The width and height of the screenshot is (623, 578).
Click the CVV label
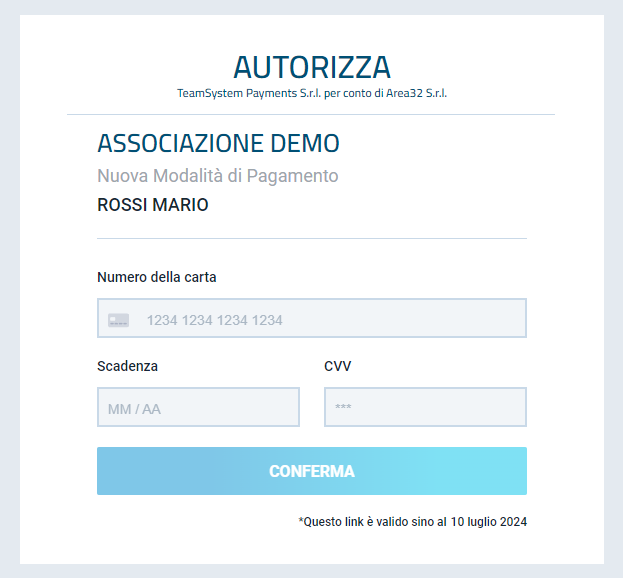338,366
